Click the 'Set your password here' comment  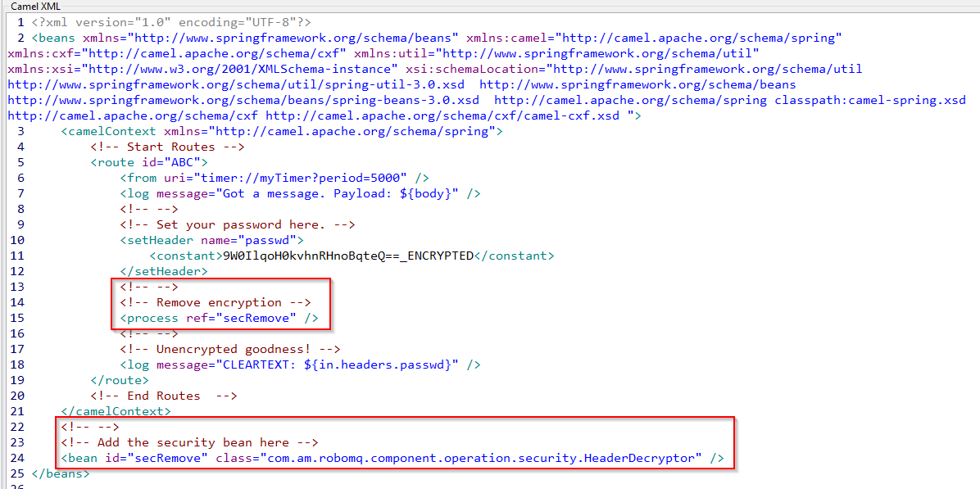tap(237, 224)
